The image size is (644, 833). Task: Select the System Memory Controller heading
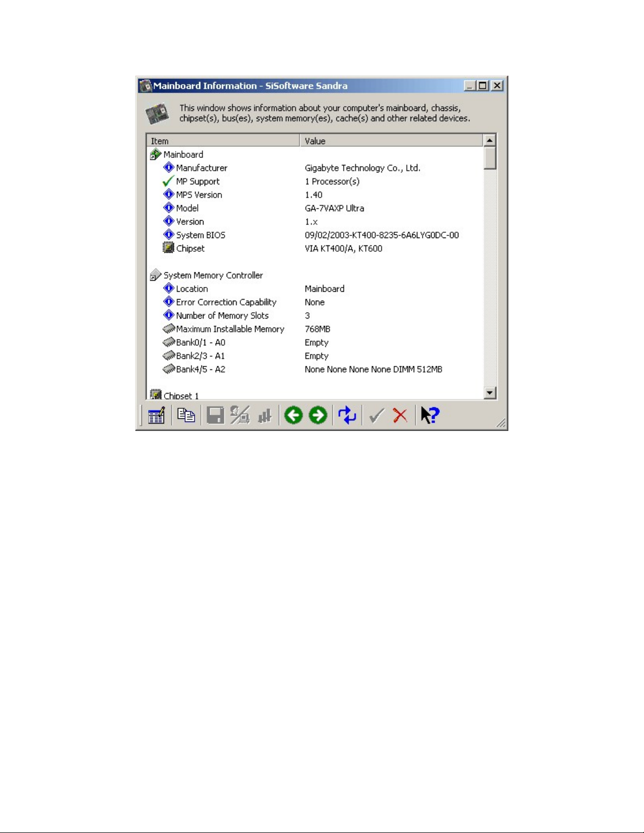[x=213, y=275]
